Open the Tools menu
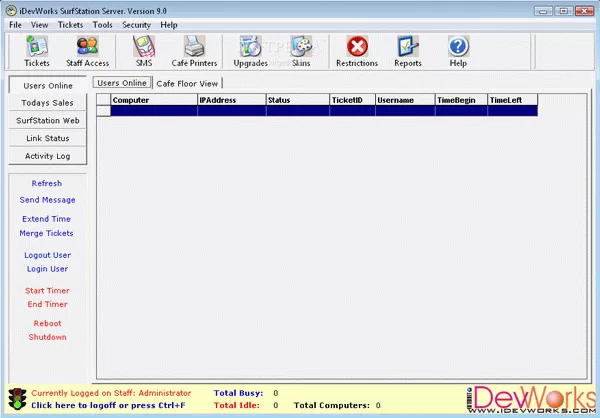Screen dimensions: 600x418 [102, 24]
